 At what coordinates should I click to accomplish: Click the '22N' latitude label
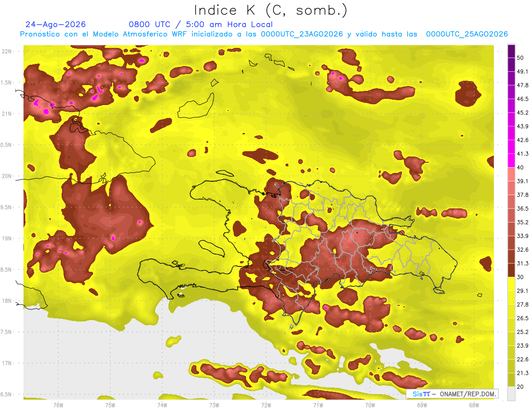[7, 51]
